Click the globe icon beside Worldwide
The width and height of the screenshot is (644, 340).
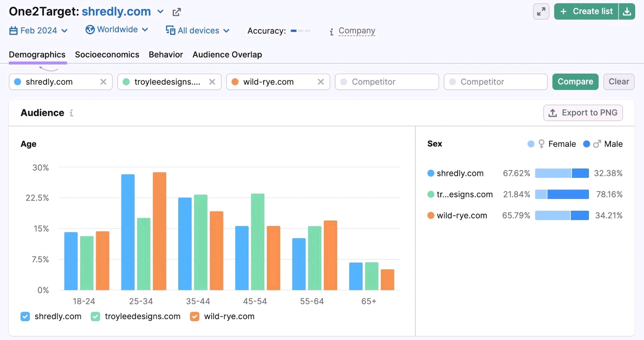[90, 29]
